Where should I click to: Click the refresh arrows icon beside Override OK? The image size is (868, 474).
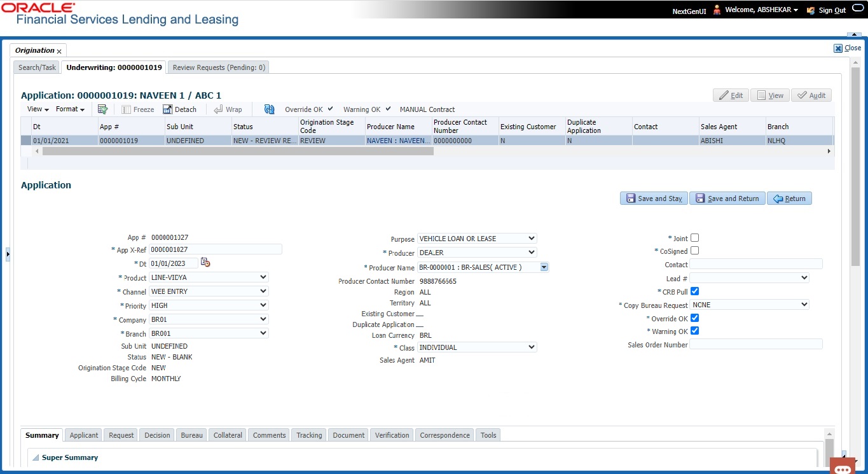tap(269, 109)
